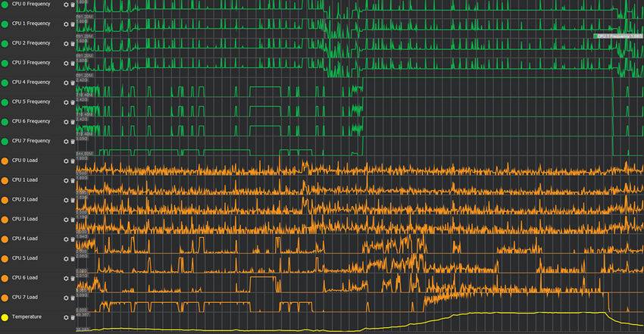Trash the CPU 6 Load track

(72, 278)
